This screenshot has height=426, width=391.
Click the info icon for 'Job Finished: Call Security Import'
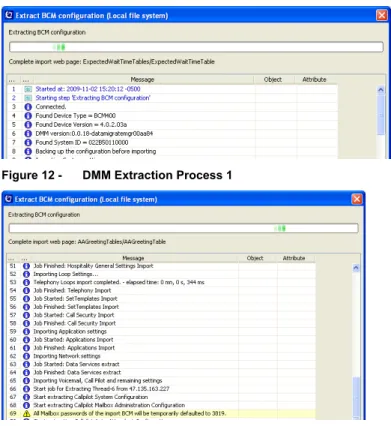26,323
